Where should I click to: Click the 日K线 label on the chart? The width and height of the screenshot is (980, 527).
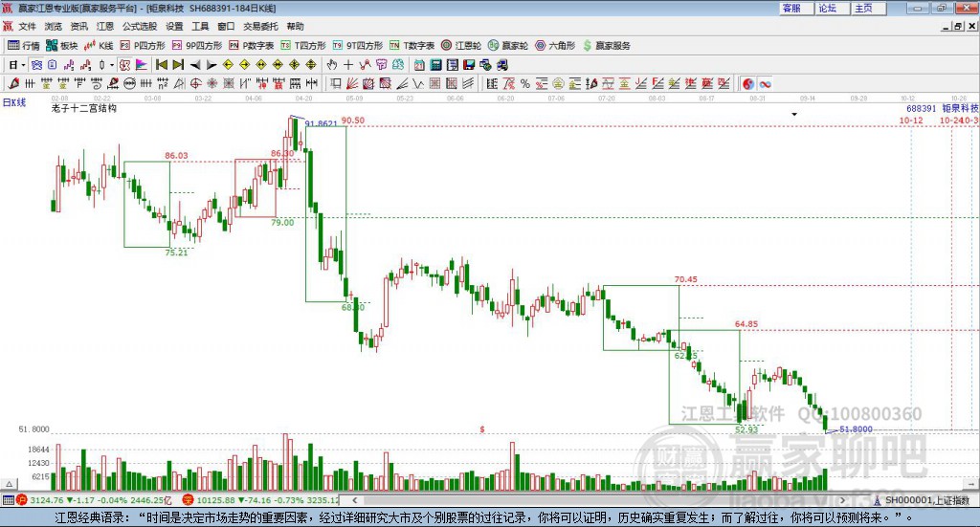14,102
